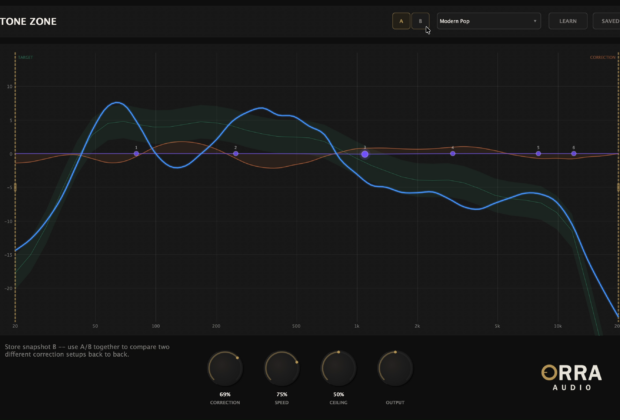Select EQ band node 5
The width and height of the screenshot is (620, 420).
point(538,153)
